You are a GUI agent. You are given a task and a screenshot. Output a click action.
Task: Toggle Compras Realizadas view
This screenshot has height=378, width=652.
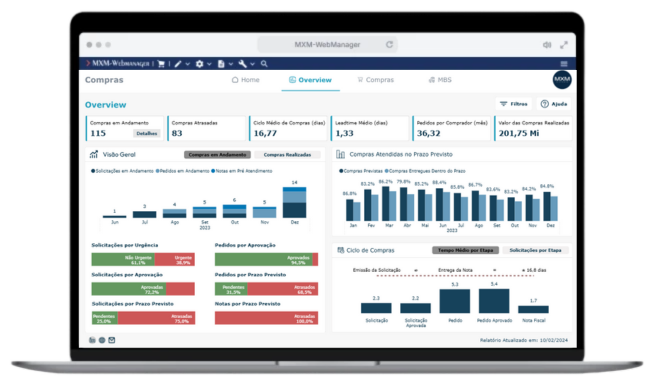coord(287,155)
